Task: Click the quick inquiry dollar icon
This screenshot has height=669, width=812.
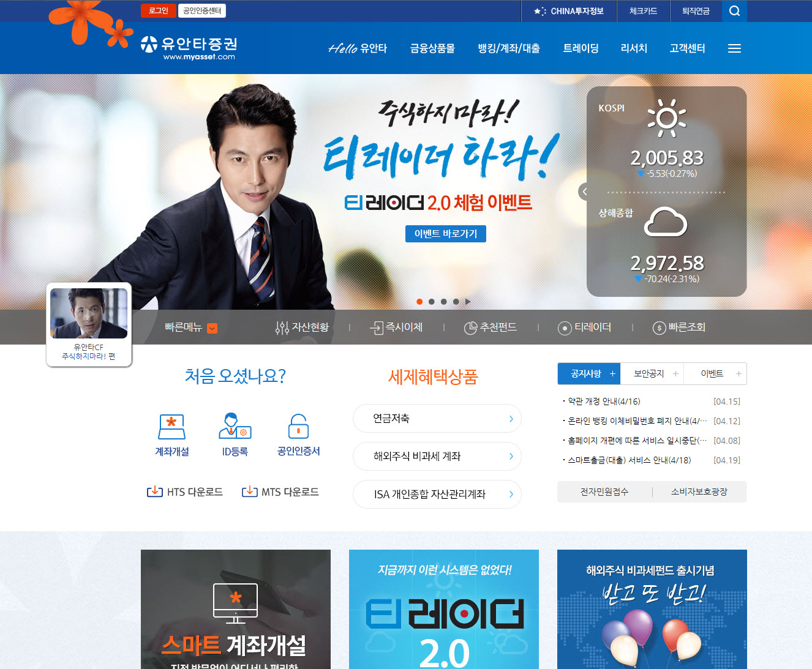Action: (x=659, y=328)
